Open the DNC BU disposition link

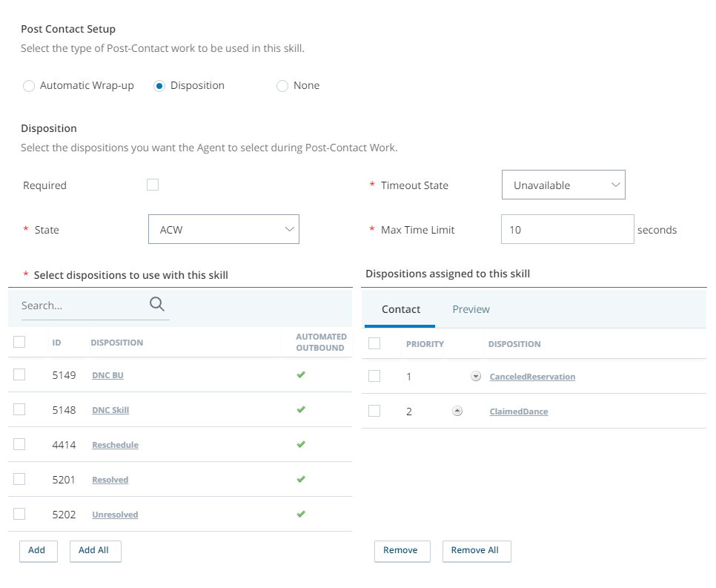(107, 375)
